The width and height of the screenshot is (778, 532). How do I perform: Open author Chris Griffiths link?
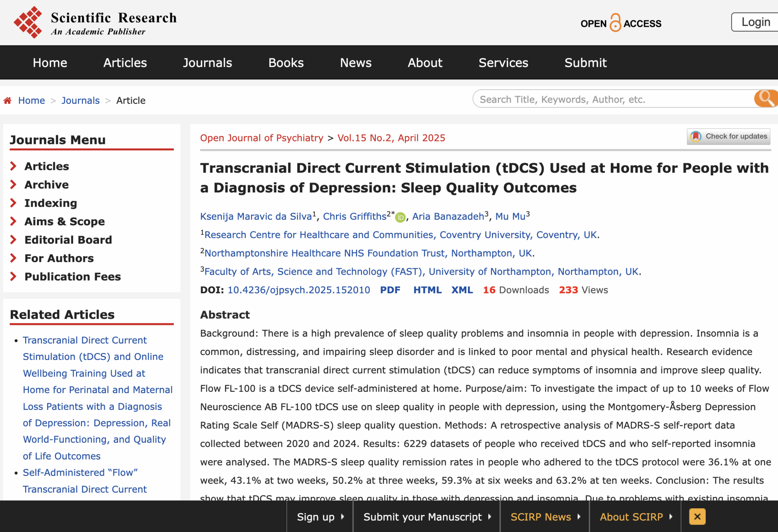click(x=355, y=216)
